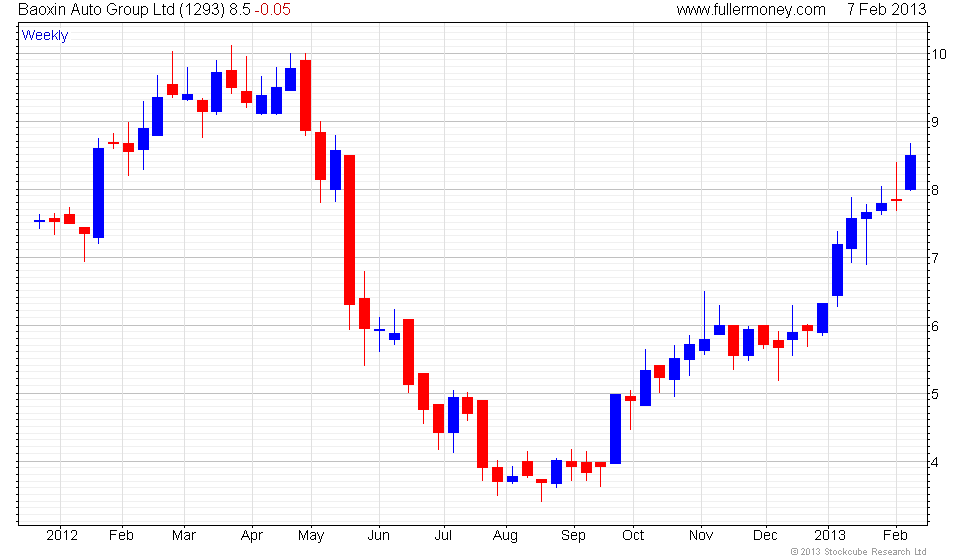Click the 'Feb' x-axis label after 2013
The width and height of the screenshot is (980, 560).
click(895, 535)
